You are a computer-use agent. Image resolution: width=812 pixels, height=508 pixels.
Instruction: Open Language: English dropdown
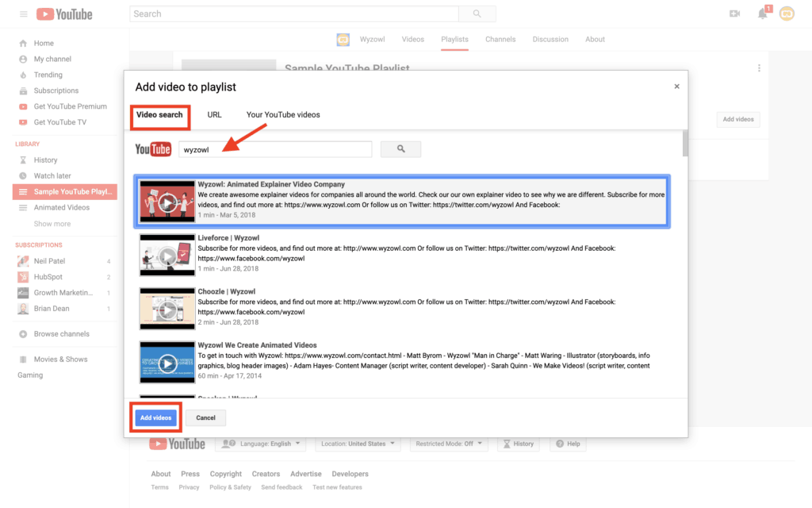click(x=261, y=444)
